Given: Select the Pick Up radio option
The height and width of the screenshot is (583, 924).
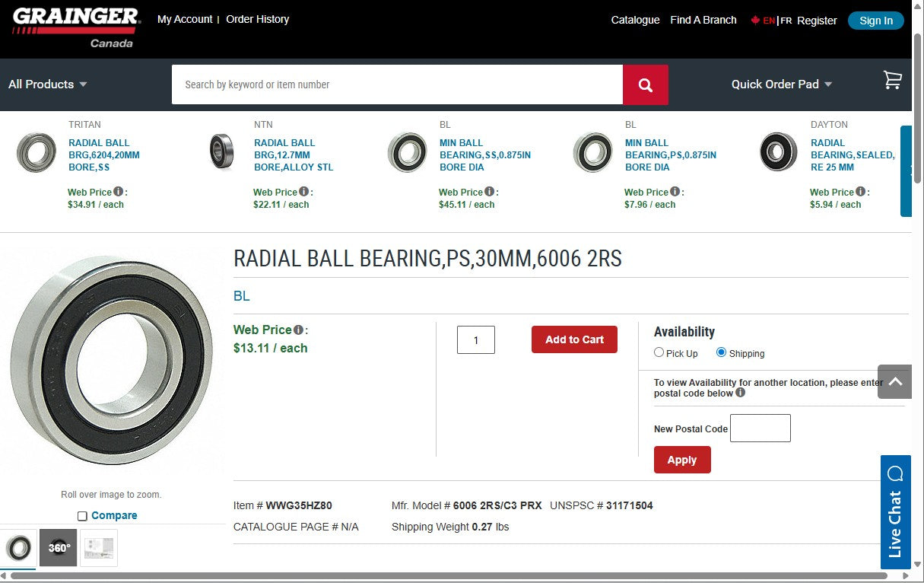Looking at the screenshot, I should [659, 352].
